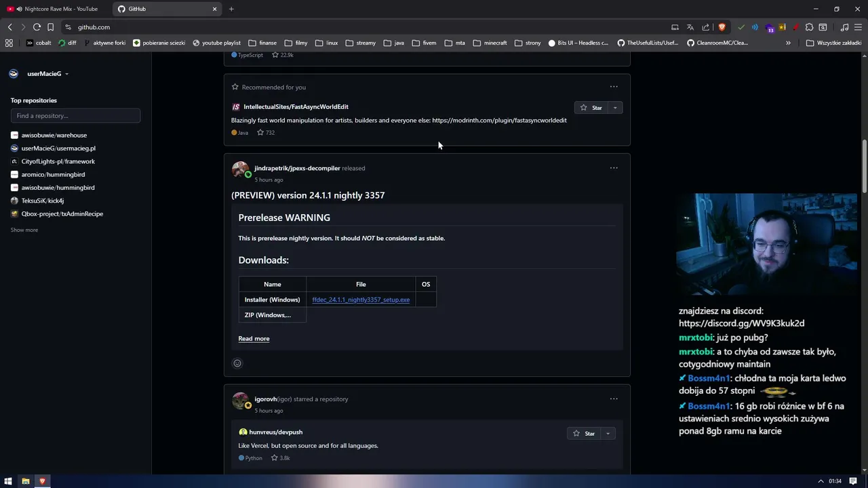
Task: Click the green checkmark extension icon
Action: pos(741,27)
